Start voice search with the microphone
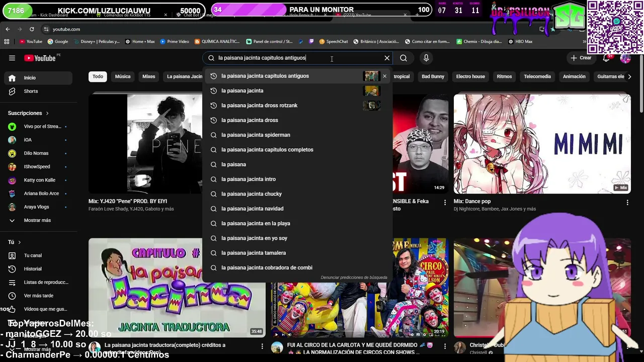 426,58
